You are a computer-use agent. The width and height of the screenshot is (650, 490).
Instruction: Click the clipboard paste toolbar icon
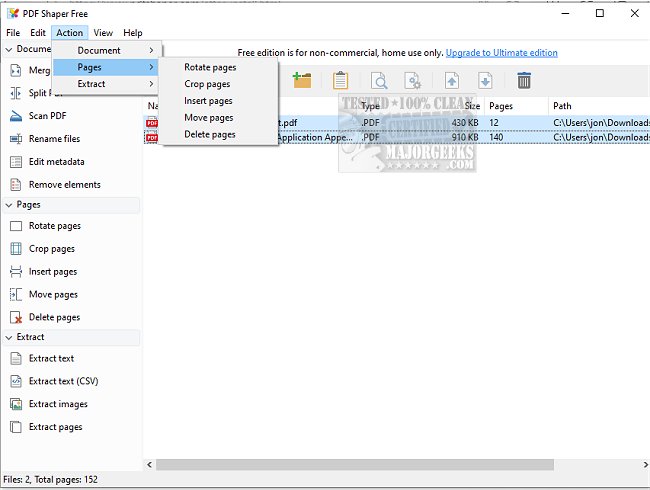[340, 80]
